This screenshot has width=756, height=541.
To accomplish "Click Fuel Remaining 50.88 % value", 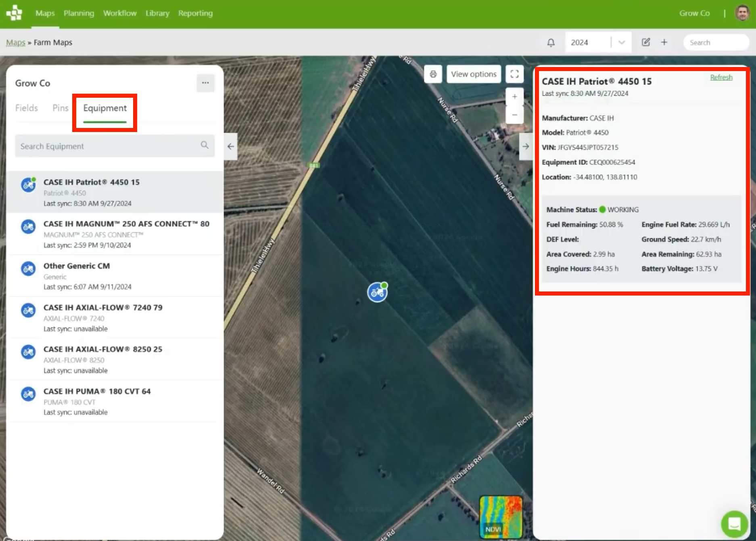I will point(611,224).
